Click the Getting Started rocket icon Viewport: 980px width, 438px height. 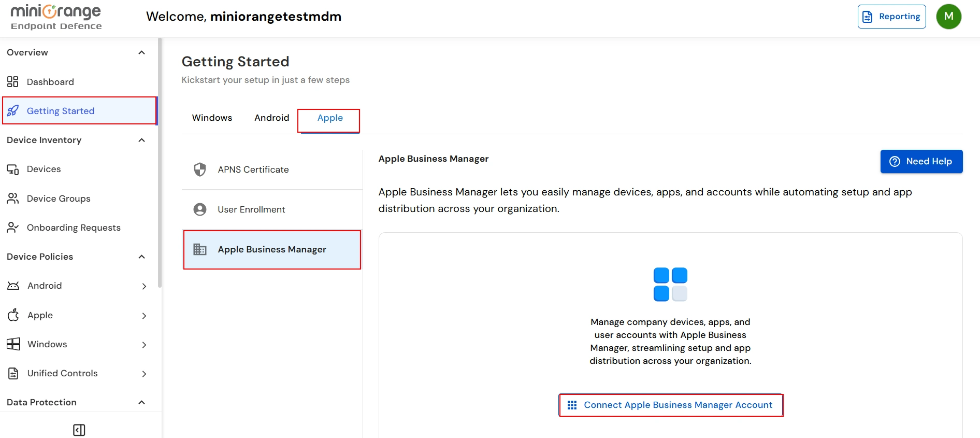click(x=13, y=111)
